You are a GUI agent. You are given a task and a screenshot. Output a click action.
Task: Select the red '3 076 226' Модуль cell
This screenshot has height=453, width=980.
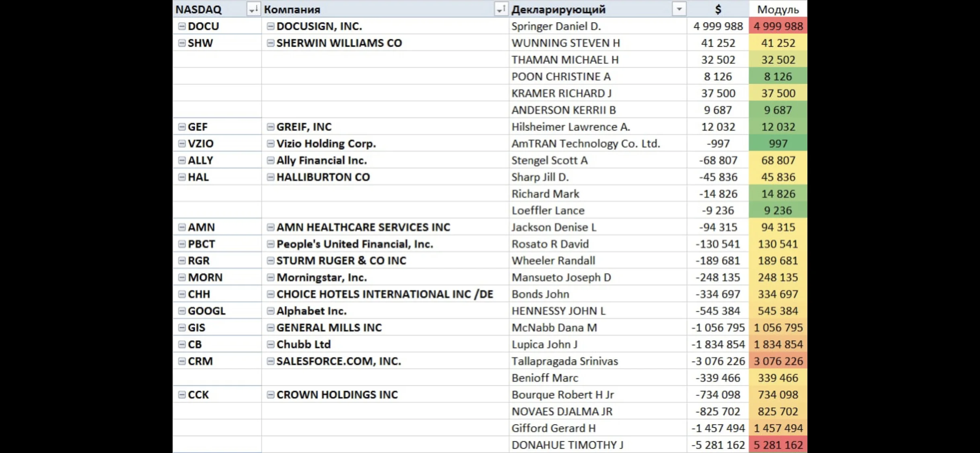778,361
